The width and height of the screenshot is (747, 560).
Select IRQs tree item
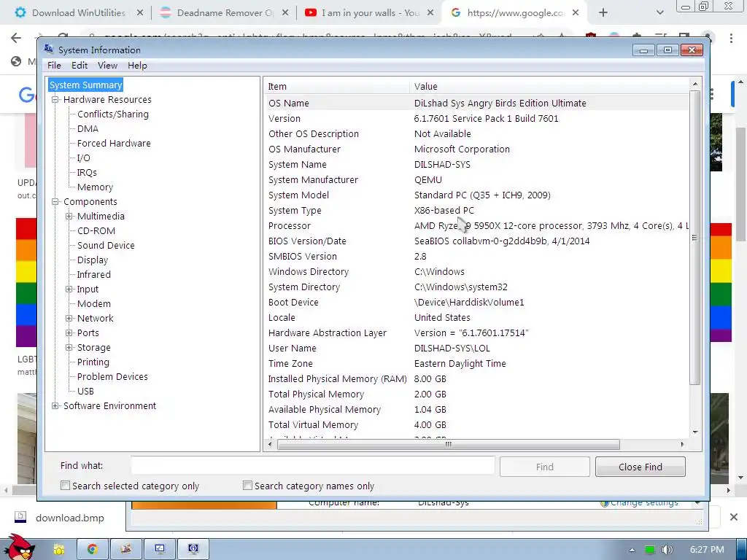(x=87, y=172)
